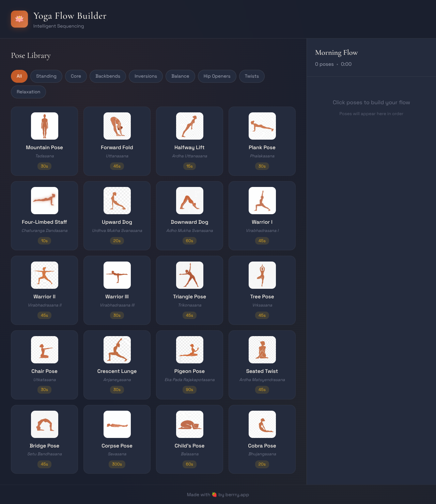Click the 90s duration badge on Pigeon Pose
Viewport: 436px width, 504px height.
click(189, 390)
